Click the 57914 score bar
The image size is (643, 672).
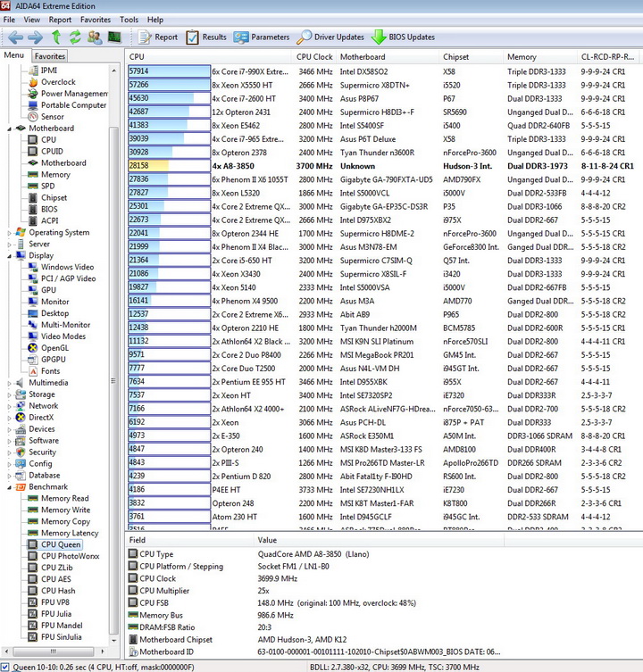(169, 71)
